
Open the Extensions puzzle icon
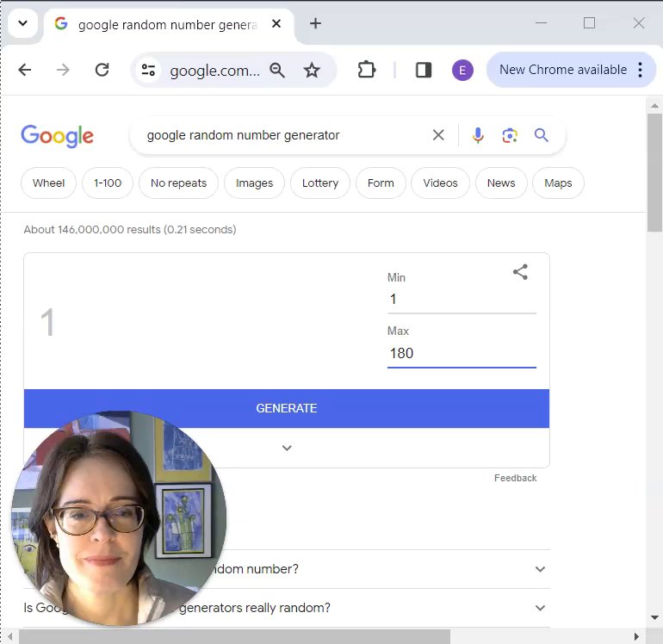366,70
